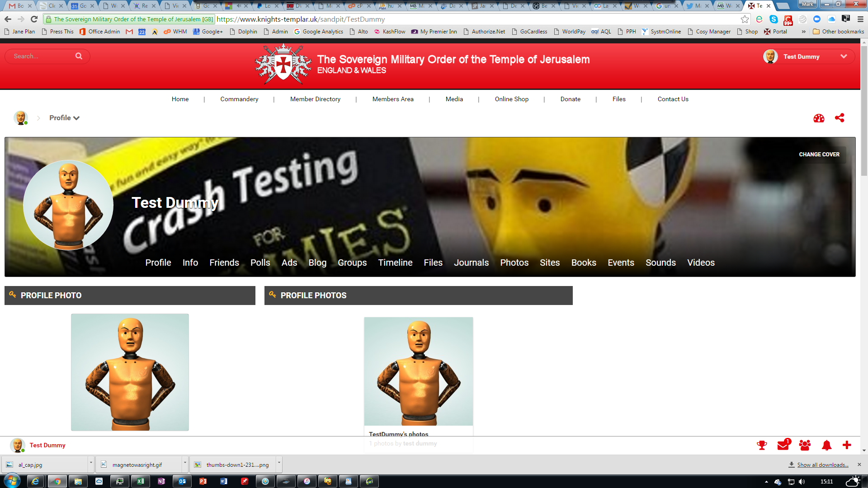Click the red share icon
Viewport: 868px width, 488px height.
coord(840,118)
